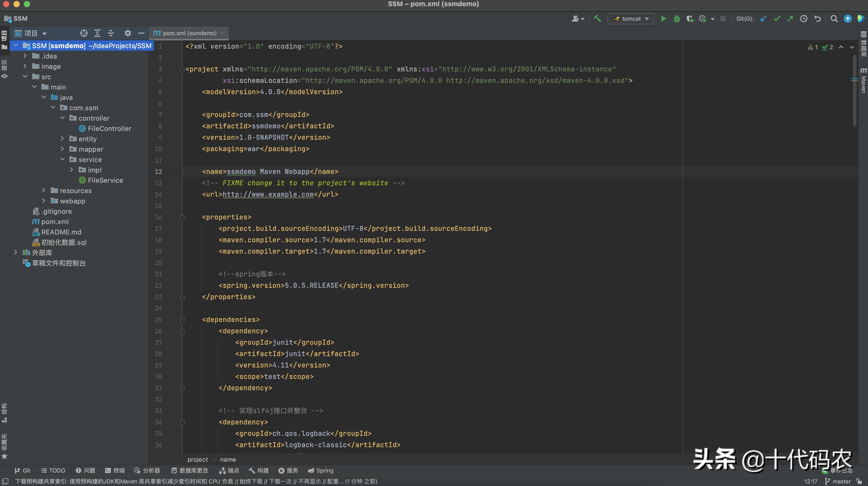Hide the project panel with the minimize bar icon
This screenshot has width=868, height=486.
(141, 33)
